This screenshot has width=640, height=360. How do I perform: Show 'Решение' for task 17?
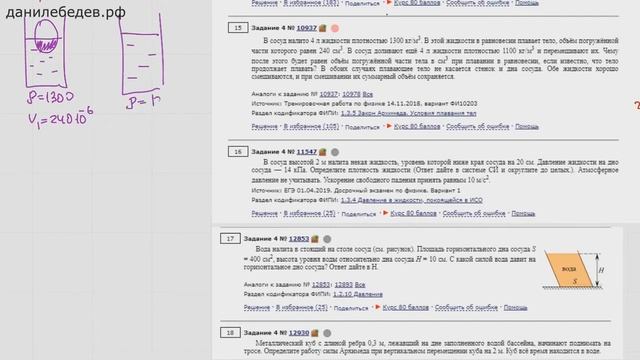pyautogui.click(x=257, y=307)
